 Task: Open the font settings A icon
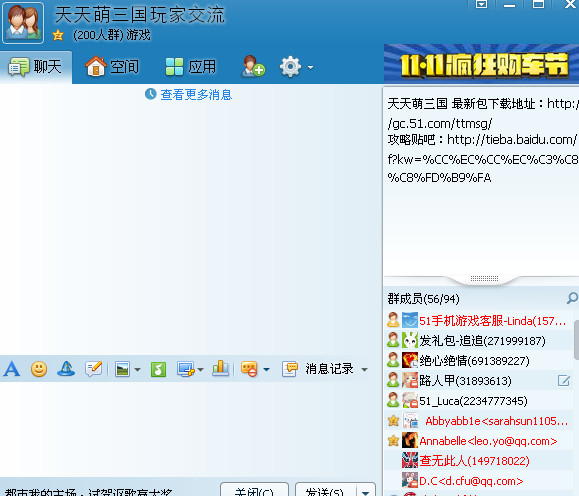(x=12, y=369)
